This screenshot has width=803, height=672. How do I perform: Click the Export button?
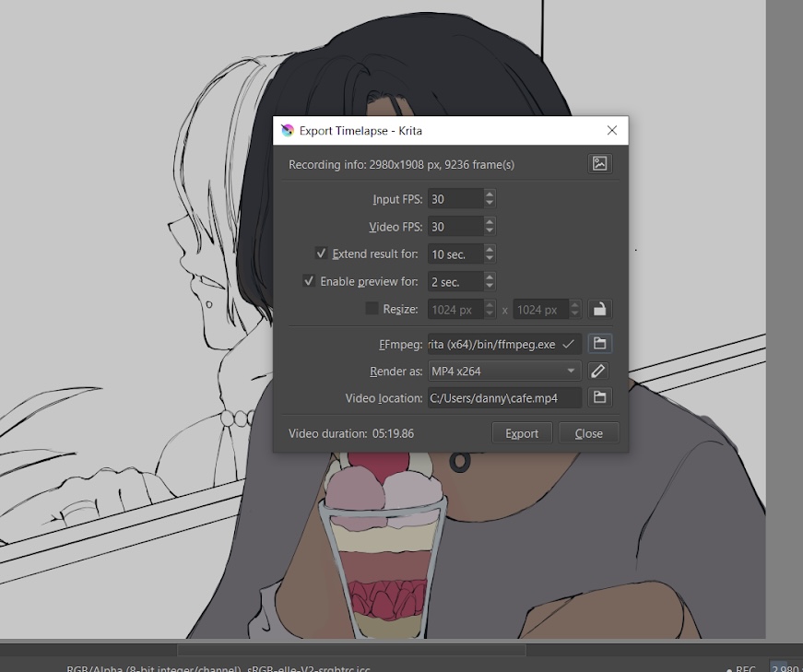tap(522, 433)
